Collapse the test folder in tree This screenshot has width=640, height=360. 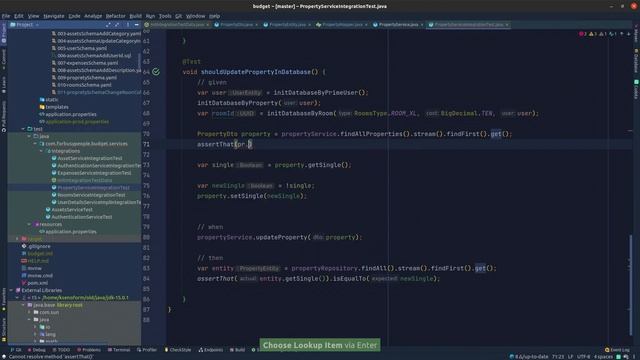coord(23,129)
